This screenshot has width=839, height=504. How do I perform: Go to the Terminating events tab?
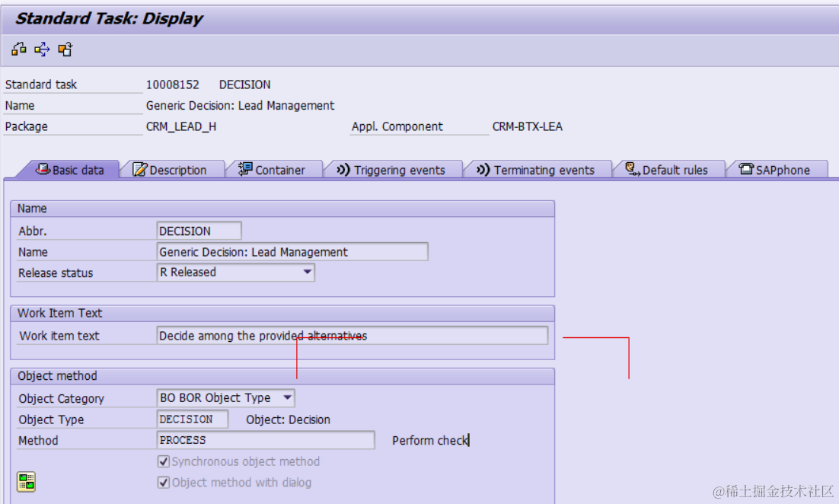click(x=536, y=170)
